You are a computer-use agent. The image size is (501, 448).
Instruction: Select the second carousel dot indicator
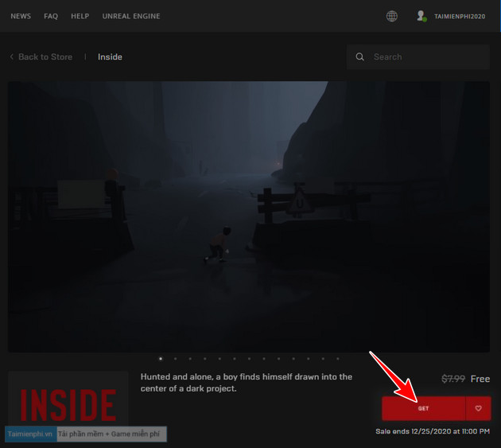point(175,359)
